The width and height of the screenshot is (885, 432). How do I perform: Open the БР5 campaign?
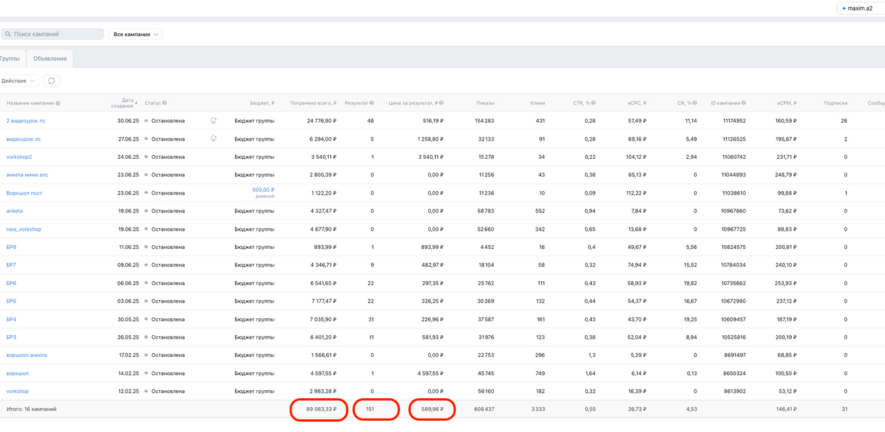point(11,302)
